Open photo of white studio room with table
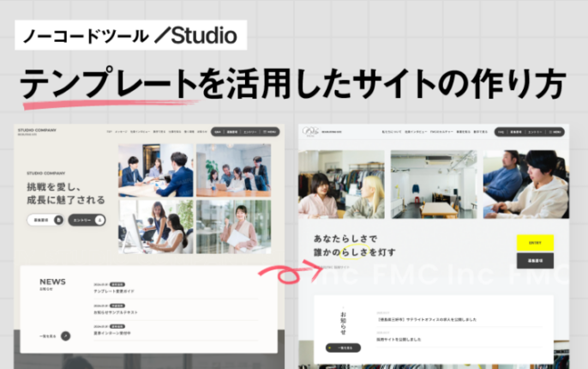This screenshot has width=588, height=369. [x=434, y=184]
